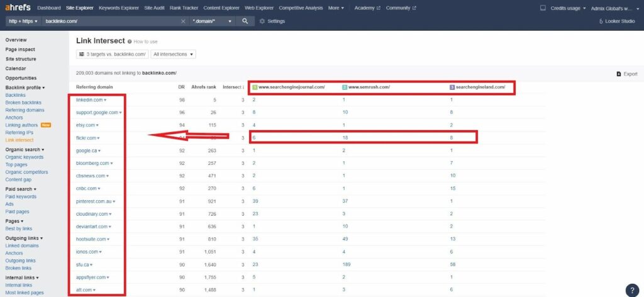This screenshot has height=297, width=644.
Task: Sort by DR column header
Action: [x=182, y=87]
